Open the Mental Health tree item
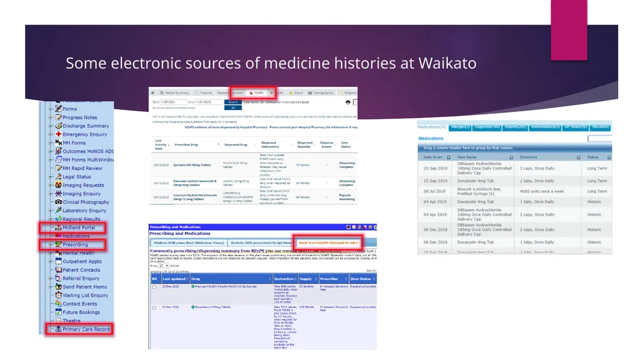This screenshot has height=362, width=644. (78, 253)
